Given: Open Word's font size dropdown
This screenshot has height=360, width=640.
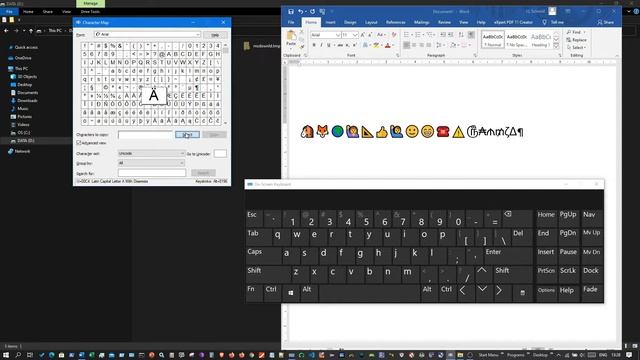Looking at the screenshot, I should (355, 35).
